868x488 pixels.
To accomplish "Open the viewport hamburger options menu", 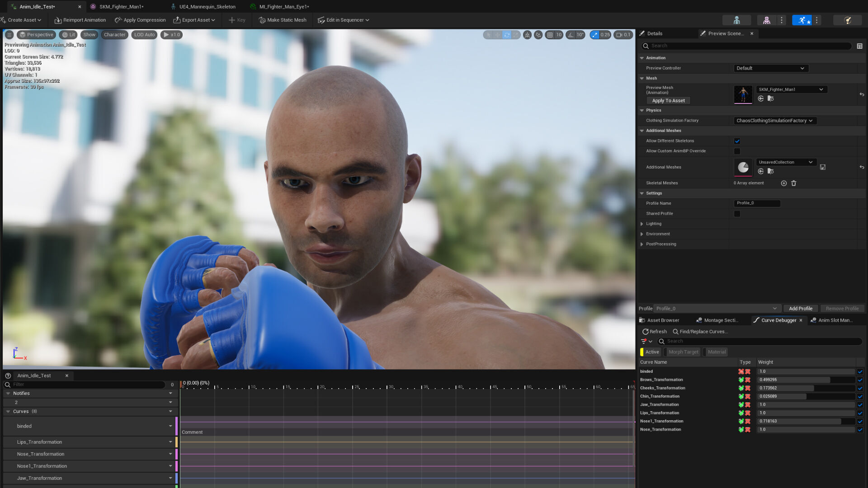I will 9,35.
